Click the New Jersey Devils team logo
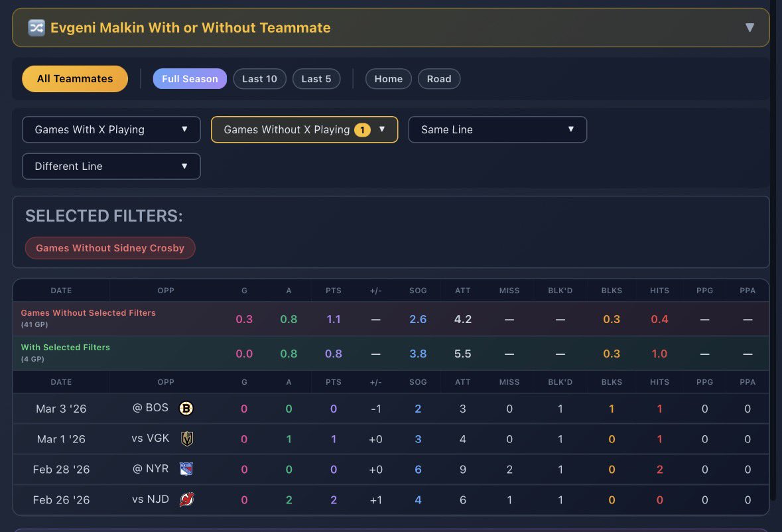The image size is (782, 532). coord(186,499)
